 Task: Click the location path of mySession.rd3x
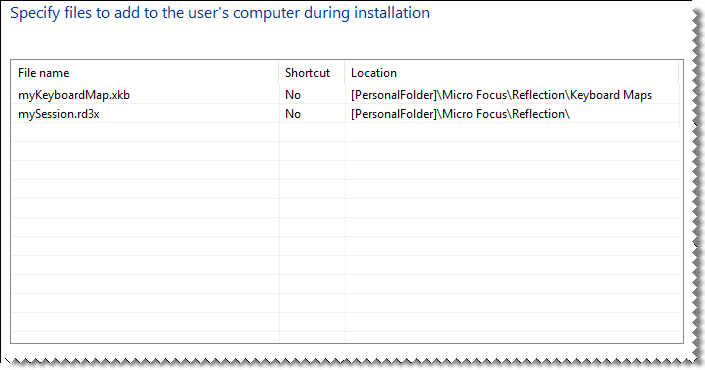(x=460, y=114)
